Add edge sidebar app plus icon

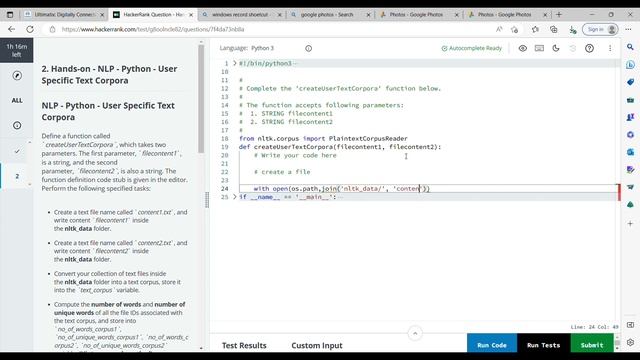[x=630, y=224]
